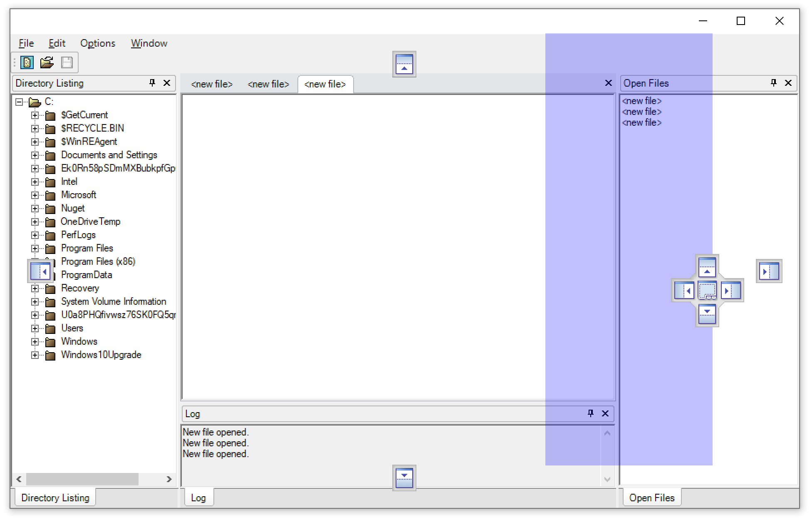This screenshot has height=520, width=812.
Task: Close the Directory Listing panel
Action: 167,83
